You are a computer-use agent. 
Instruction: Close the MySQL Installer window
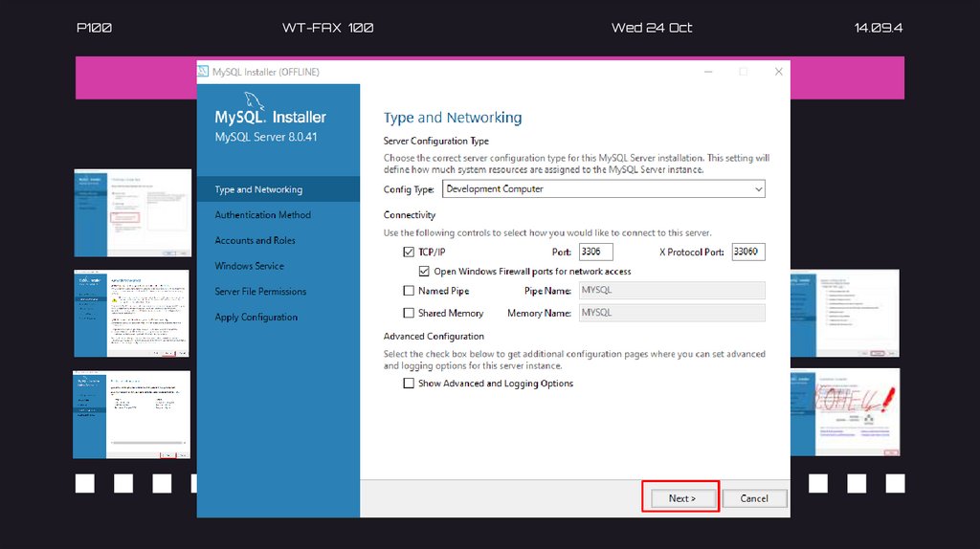point(779,72)
